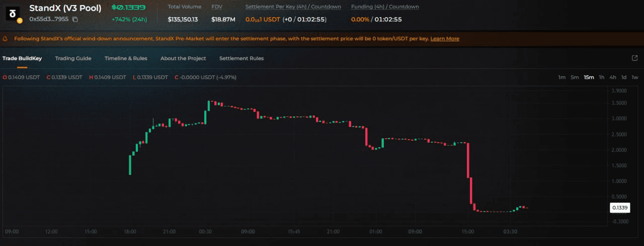This screenshot has width=644, height=246.
Task: Click the StandX (V3 Pool) title
Action: pos(65,8)
